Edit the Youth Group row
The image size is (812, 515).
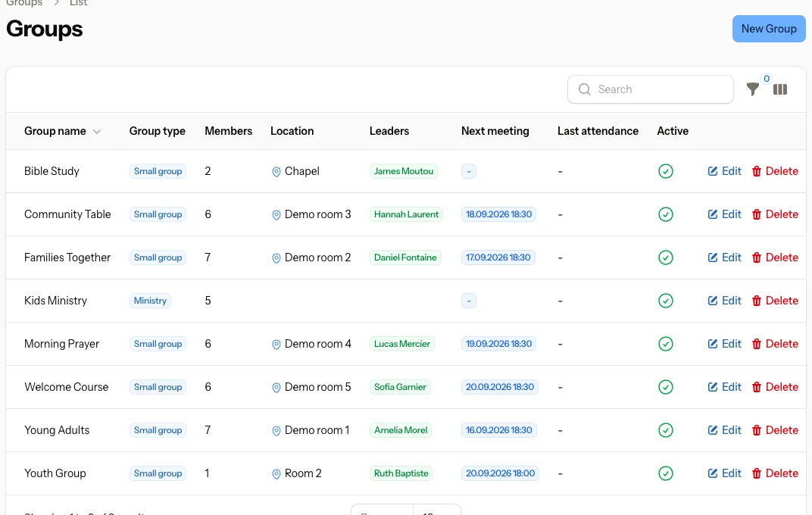click(724, 473)
